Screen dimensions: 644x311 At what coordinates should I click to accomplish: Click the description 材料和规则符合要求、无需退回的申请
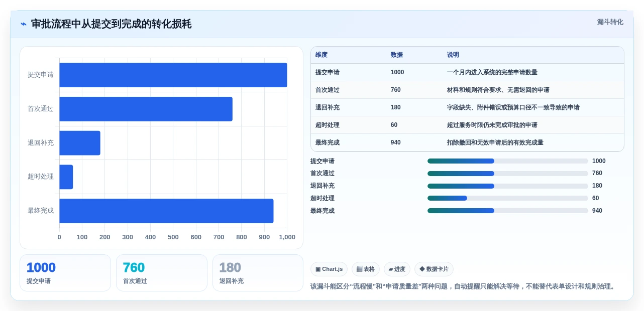click(498, 90)
